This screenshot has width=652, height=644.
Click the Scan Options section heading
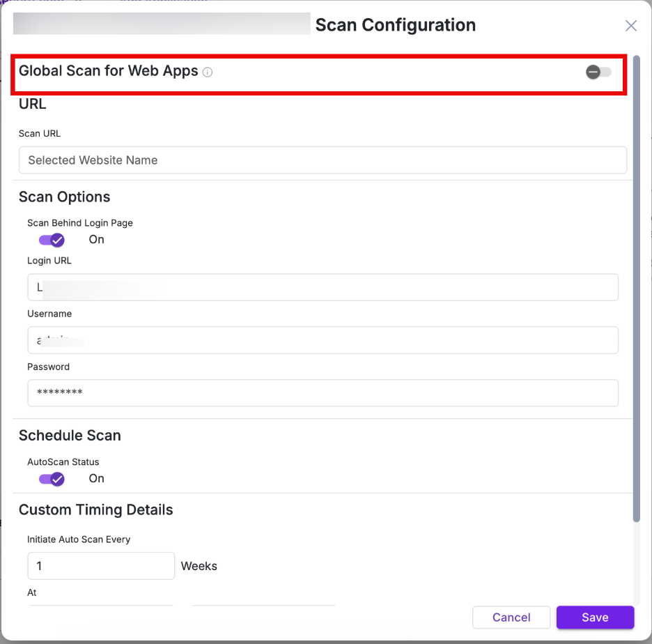tap(65, 197)
